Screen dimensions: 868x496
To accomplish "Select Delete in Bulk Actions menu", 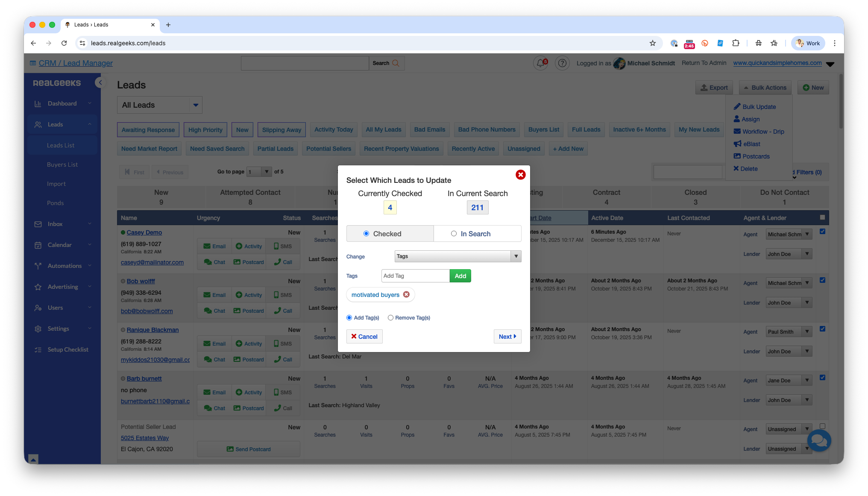I will 748,169.
